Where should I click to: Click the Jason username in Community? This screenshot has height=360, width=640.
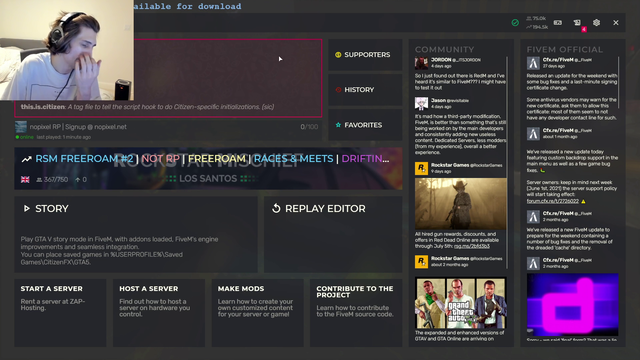click(438, 100)
